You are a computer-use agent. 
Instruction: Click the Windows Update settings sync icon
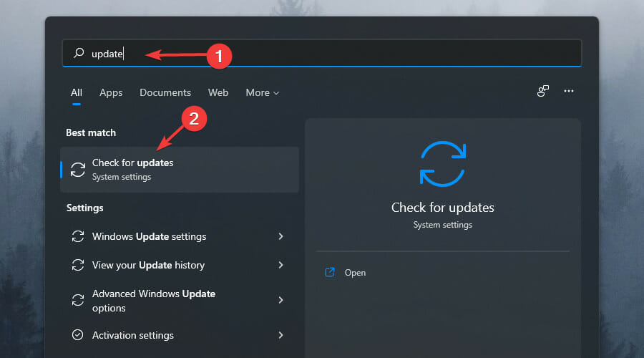[x=77, y=236]
